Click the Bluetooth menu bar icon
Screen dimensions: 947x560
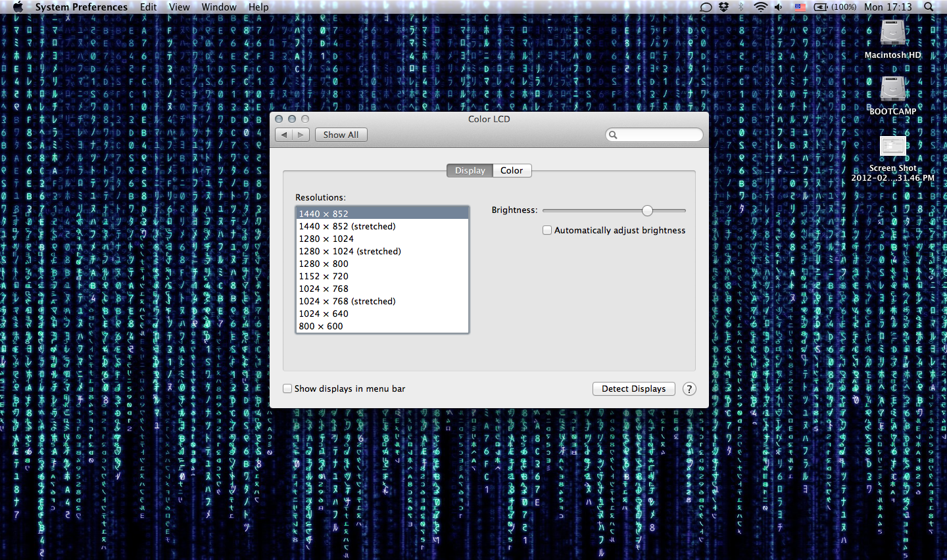(741, 7)
